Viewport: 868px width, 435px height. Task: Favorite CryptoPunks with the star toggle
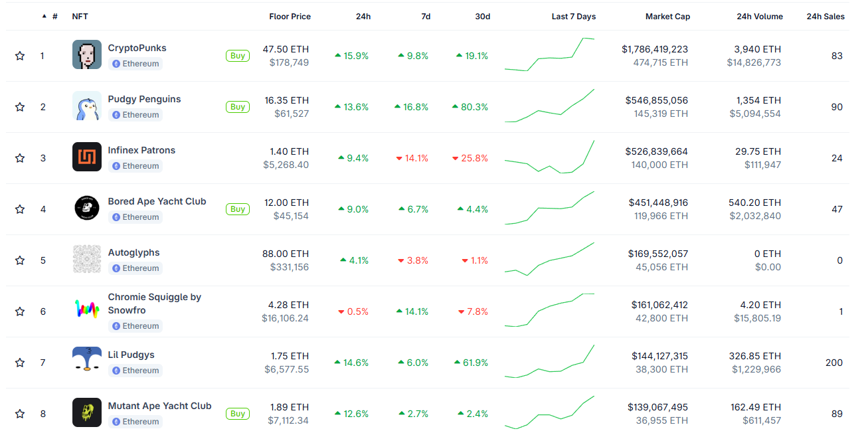tap(20, 56)
